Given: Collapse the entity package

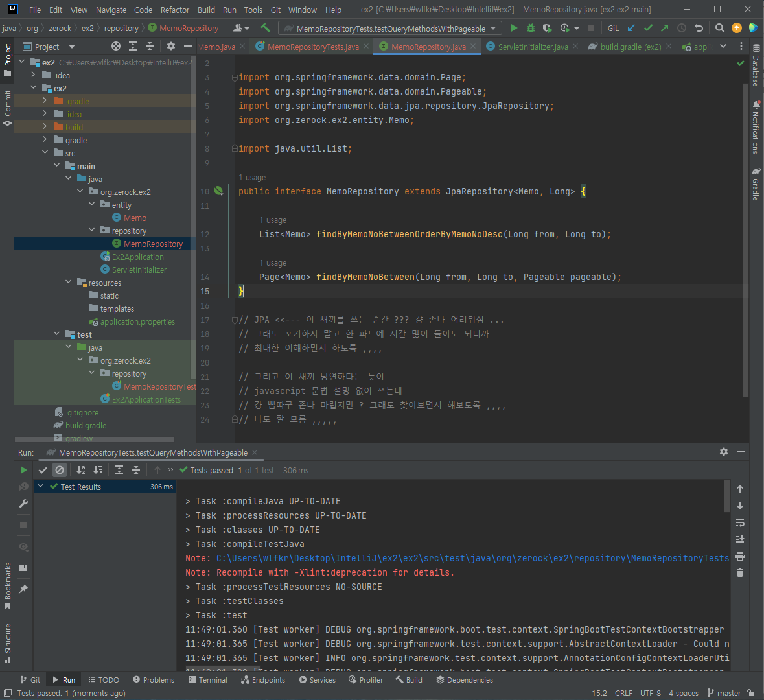Looking at the screenshot, I should [91, 204].
